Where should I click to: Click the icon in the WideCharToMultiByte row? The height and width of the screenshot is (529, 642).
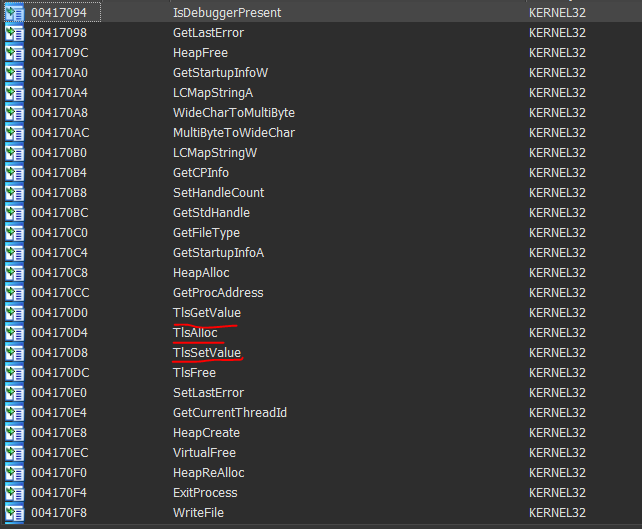[15, 113]
